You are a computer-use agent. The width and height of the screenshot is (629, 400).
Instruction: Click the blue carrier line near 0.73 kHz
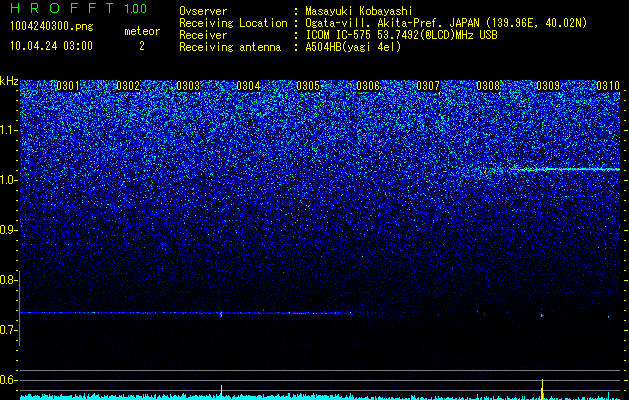click(187, 313)
